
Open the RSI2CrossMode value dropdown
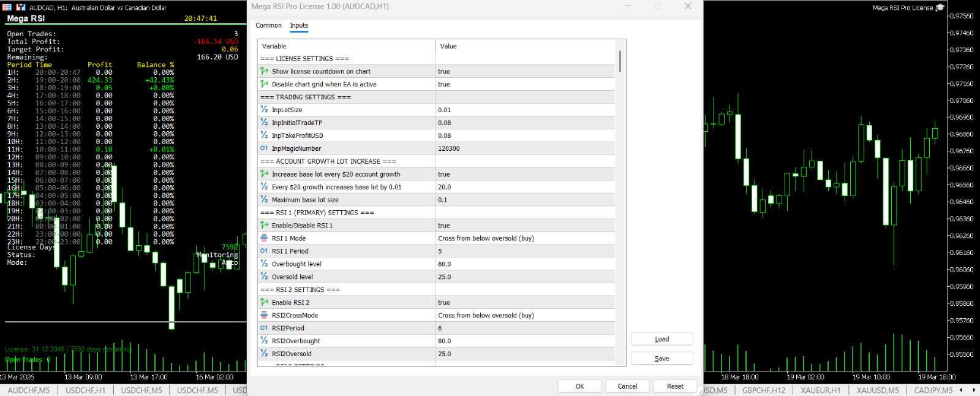click(525, 316)
